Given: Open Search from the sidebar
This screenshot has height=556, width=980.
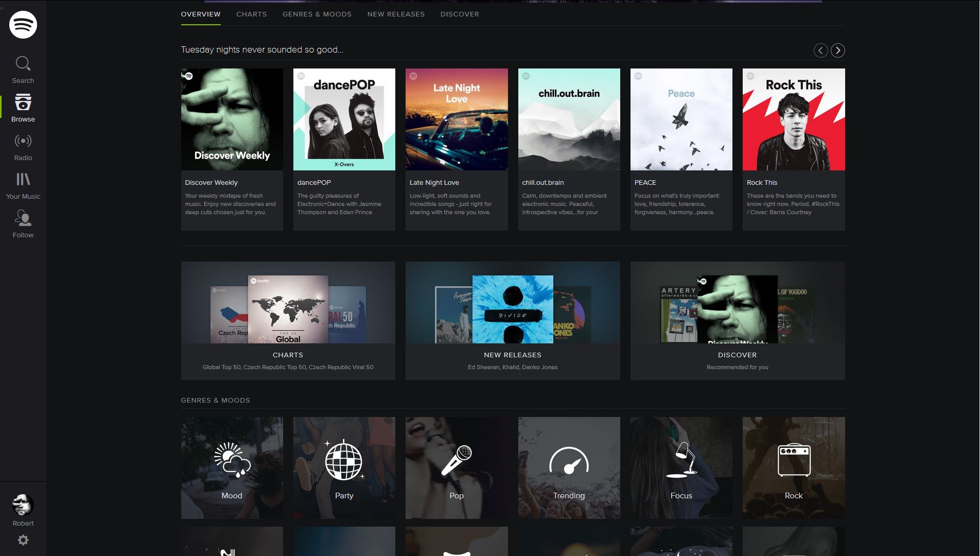Looking at the screenshot, I should click(x=23, y=70).
